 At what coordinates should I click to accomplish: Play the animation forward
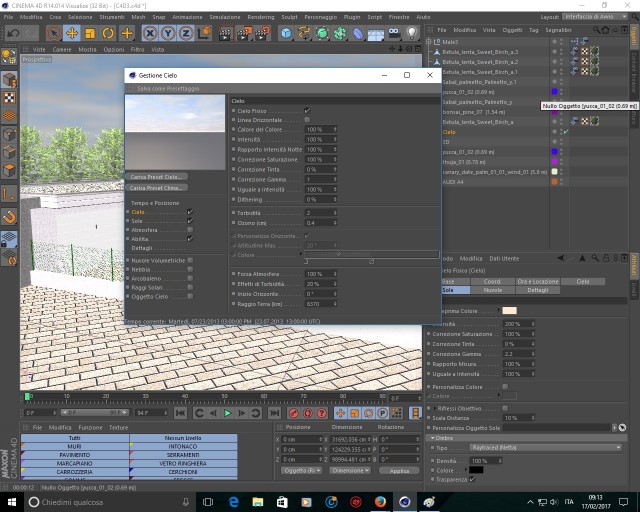pyautogui.click(x=227, y=413)
